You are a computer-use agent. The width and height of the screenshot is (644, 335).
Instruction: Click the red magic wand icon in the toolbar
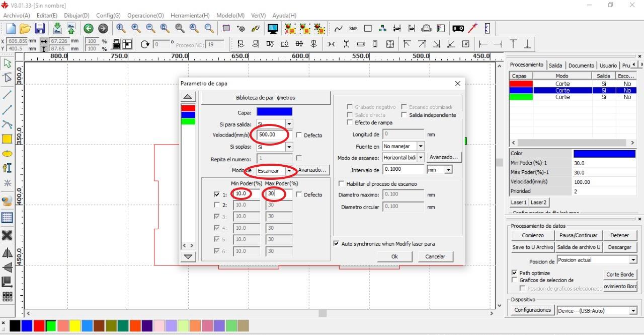(x=472, y=28)
